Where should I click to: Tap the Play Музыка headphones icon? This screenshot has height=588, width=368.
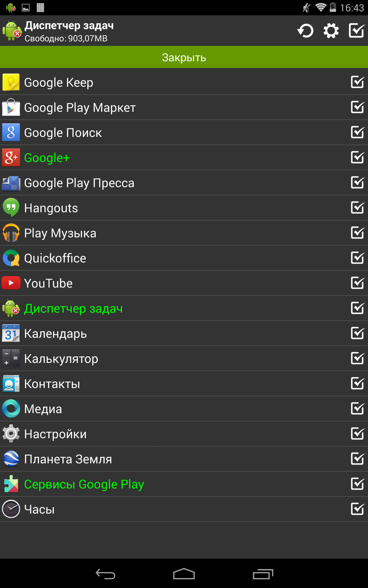11,233
